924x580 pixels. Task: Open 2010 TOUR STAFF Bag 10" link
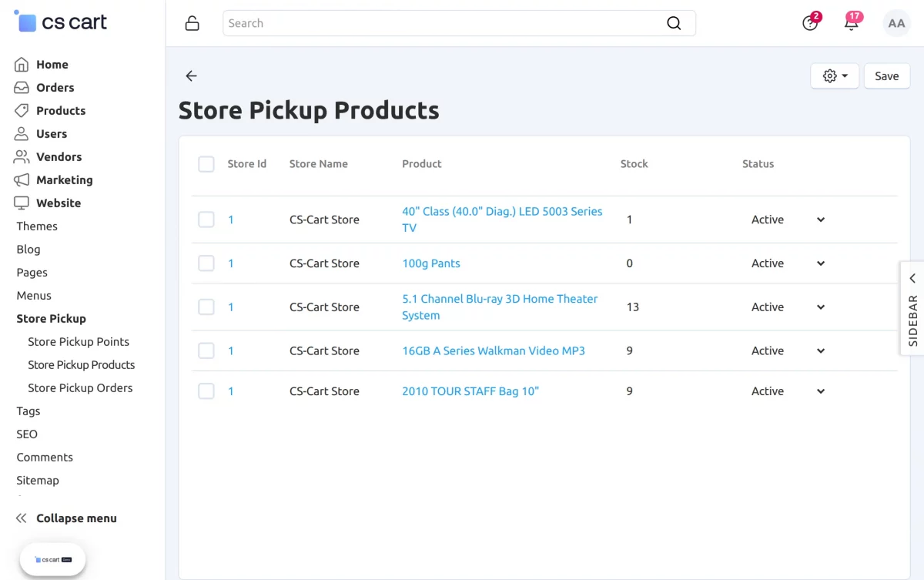(x=470, y=391)
